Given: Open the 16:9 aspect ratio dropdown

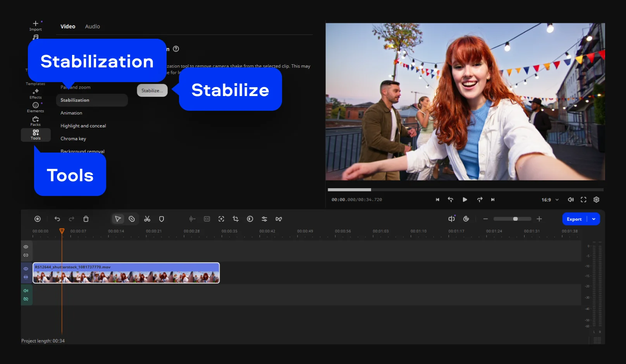Looking at the screenshot, I should 550,200.
